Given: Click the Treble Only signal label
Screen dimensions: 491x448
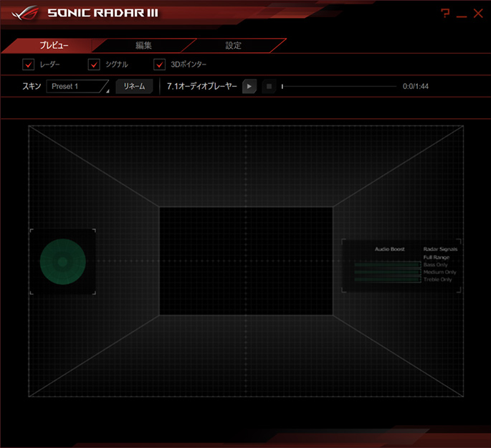Looking at the screenshot, I should pos(437,280).
